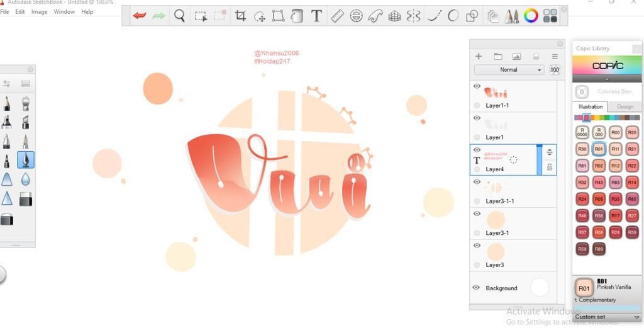This screenshot has width=644, height=335.
Task: Open brush properties sliders icon
Action: tap(6, 84)
